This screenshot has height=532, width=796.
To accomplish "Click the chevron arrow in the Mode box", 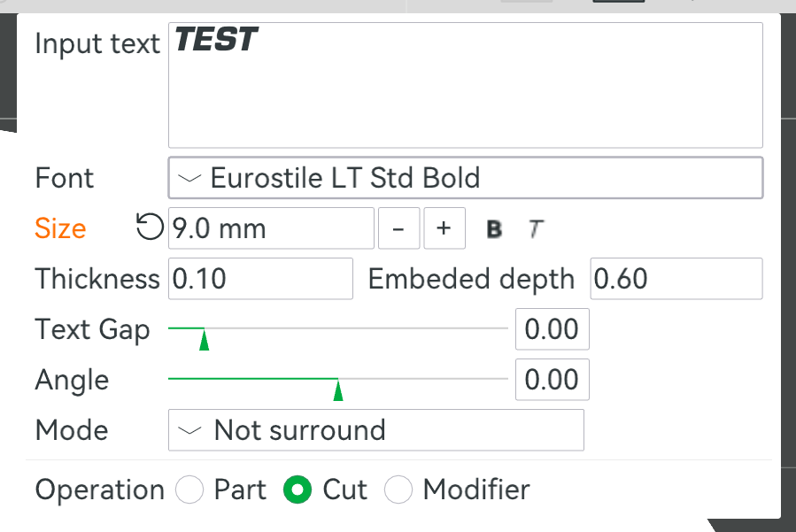I will coord(189,430).
